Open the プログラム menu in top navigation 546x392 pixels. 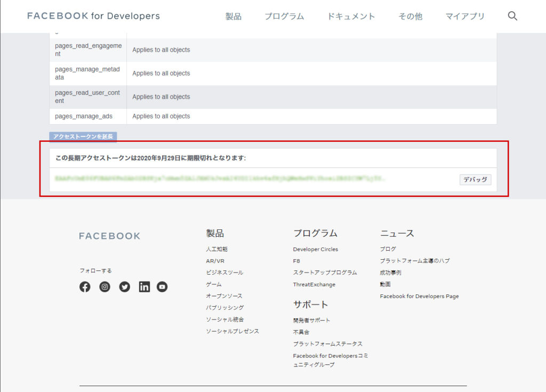tap(284, 17)
